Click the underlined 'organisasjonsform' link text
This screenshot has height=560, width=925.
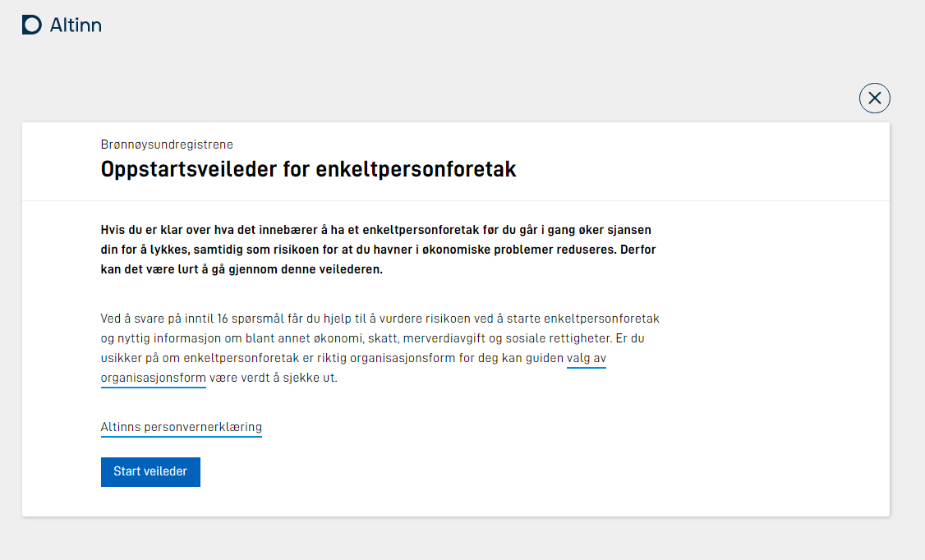pos(154,378)
